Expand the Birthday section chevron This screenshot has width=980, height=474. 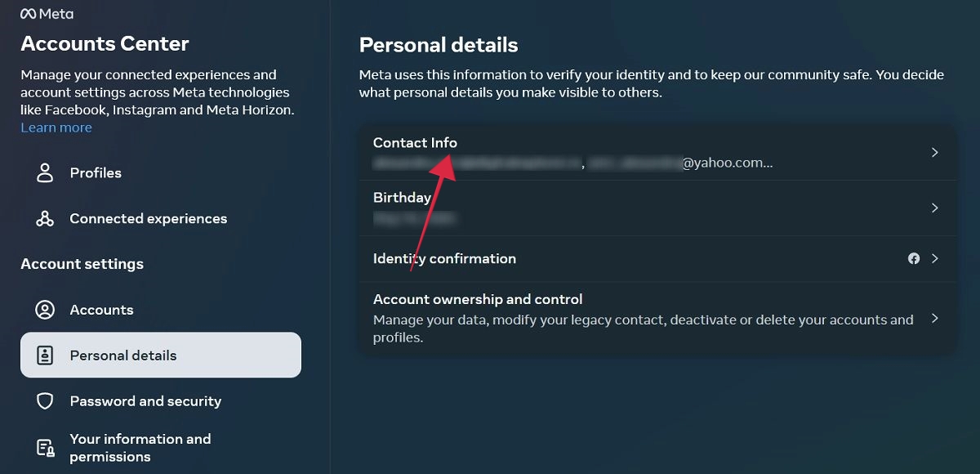(935, 208)
